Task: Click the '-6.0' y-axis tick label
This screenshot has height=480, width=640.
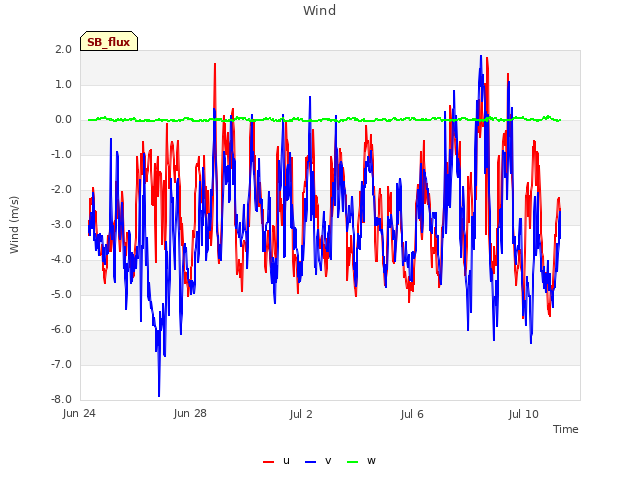Action: coord(61,329)
